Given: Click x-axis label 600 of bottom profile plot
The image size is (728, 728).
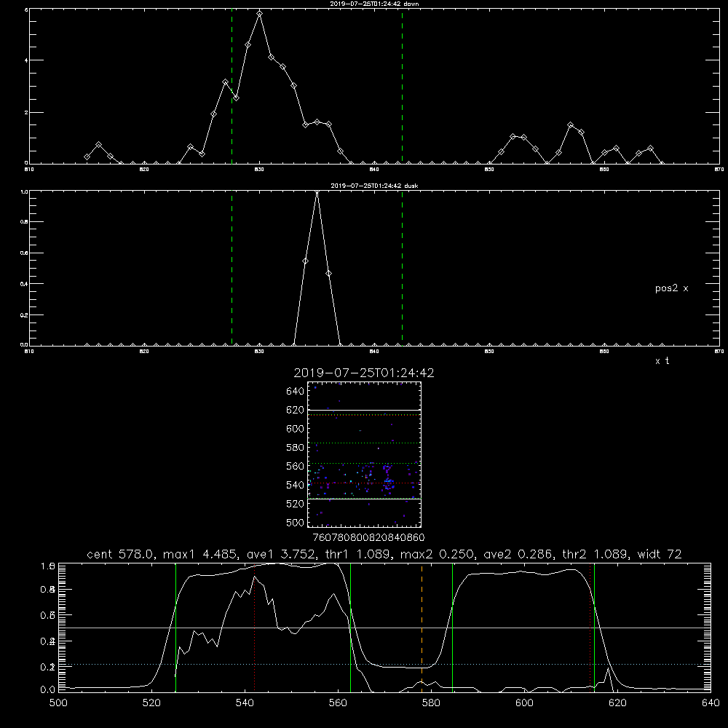Looking at the screenshot, I should pos(524,703).
